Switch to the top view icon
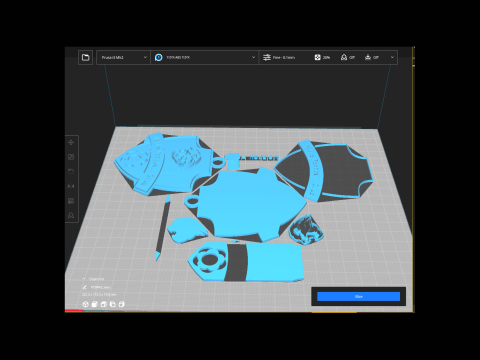 (104, 304)
